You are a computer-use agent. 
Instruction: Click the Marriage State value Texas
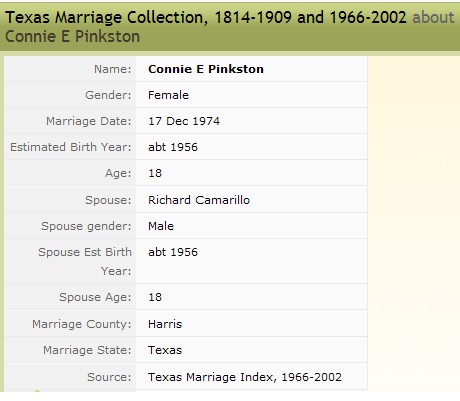click(165, 350)
